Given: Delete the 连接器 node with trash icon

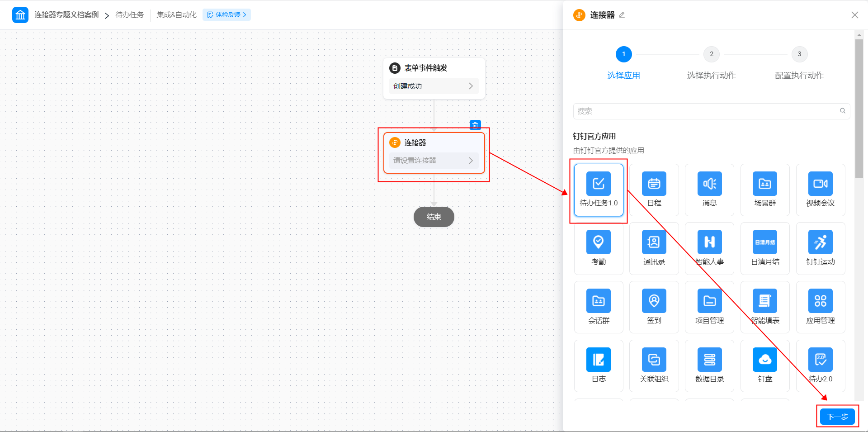Looking at the screenshot, I should pos(475,125).
